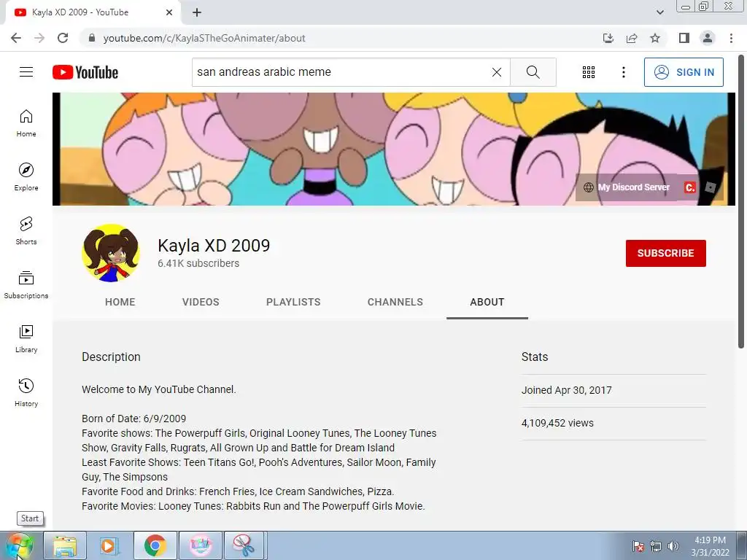This screenshot has height=560, width=747.
Task: Expand the tab search dropdown chevron
Action: tap(659, 12)
